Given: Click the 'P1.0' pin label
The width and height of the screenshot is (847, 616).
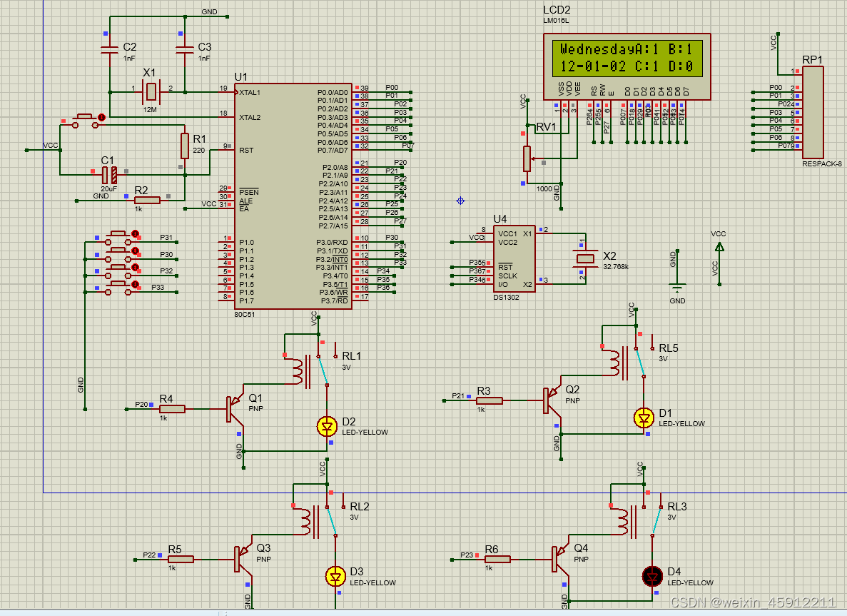Looking at the screenshot, I should point(246,243).
